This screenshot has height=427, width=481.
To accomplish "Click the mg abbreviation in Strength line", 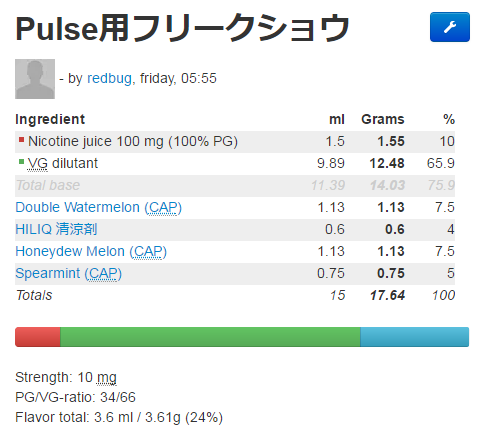I will point(106,378).
